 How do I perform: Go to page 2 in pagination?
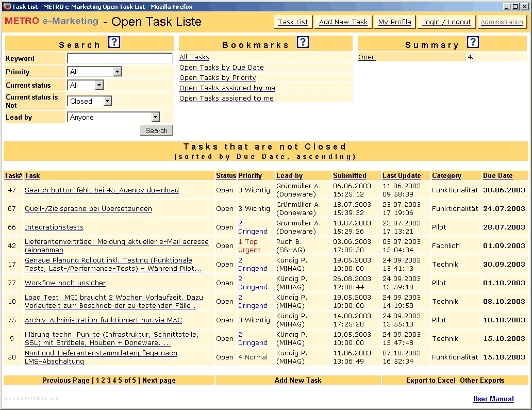pos(103,380)
